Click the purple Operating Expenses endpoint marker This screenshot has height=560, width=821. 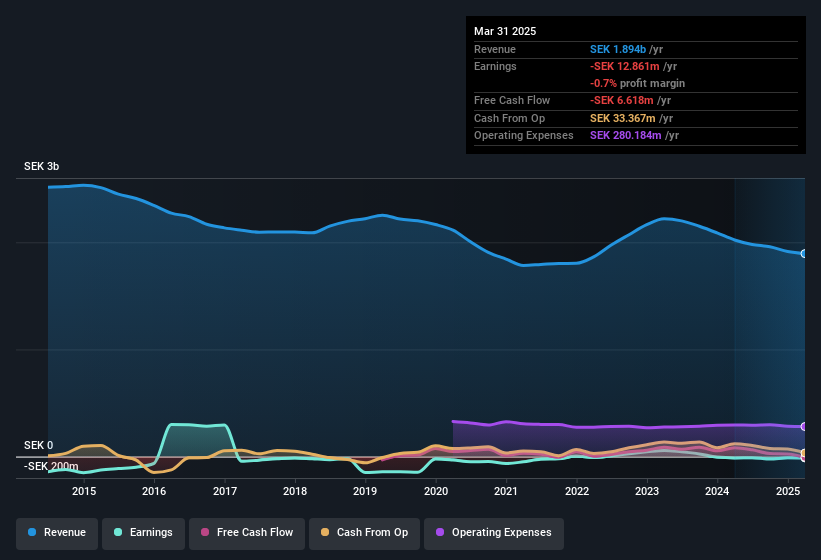804,427
